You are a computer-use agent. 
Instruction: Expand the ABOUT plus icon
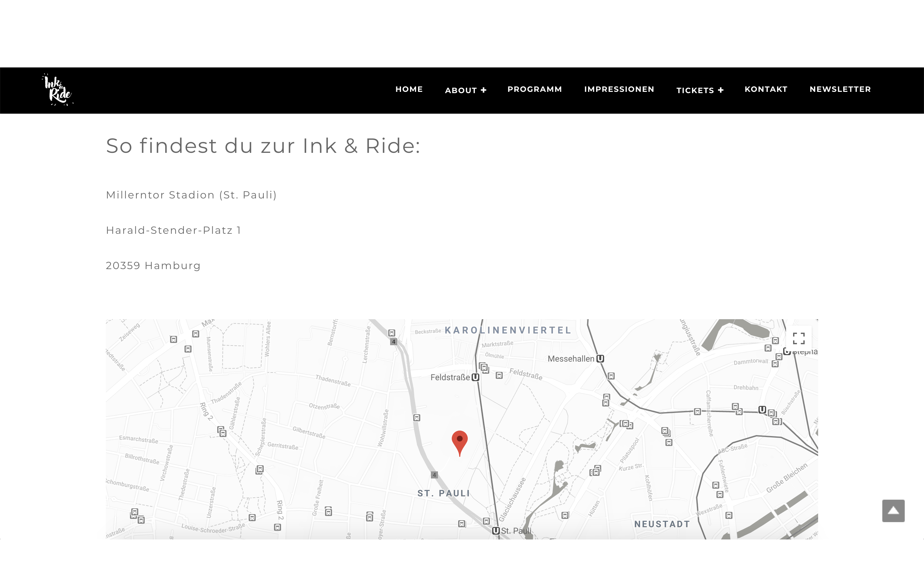pyautogui.click(x=484, y=90)
